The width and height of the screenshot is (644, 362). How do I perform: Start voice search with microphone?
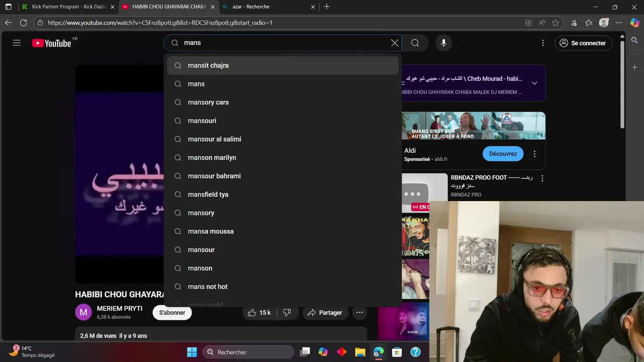pyautogui.click(x=444, y=43)
